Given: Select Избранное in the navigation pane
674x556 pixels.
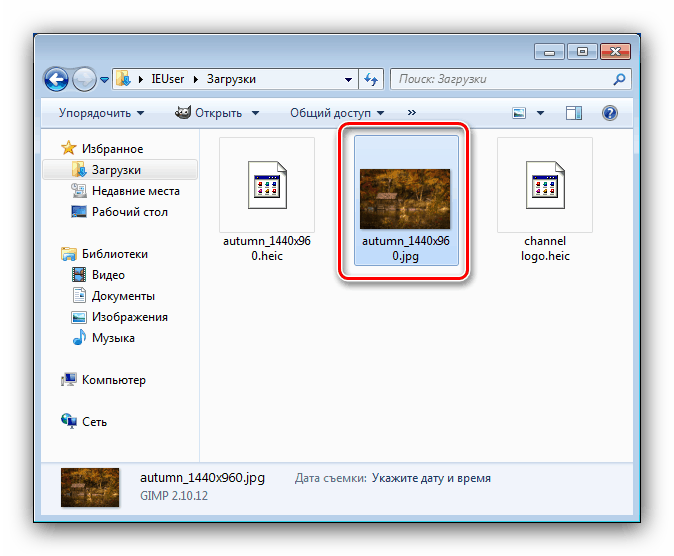Looking at the screenshot, I should [113, 149].
